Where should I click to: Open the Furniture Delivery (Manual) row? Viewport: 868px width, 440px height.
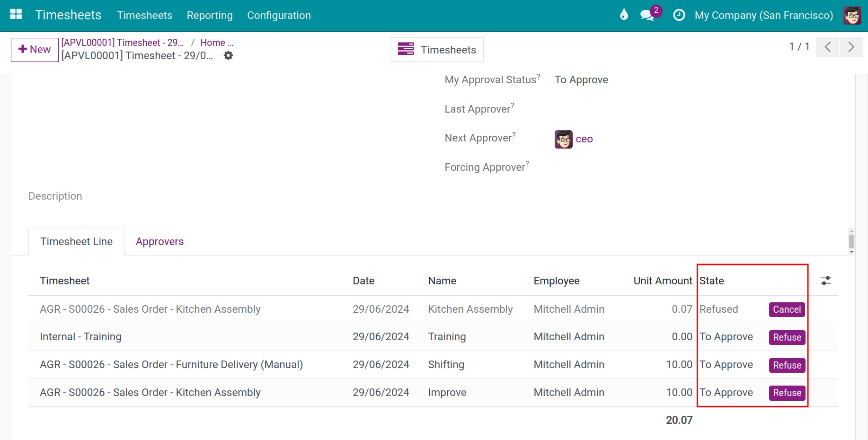pos(433,365)
